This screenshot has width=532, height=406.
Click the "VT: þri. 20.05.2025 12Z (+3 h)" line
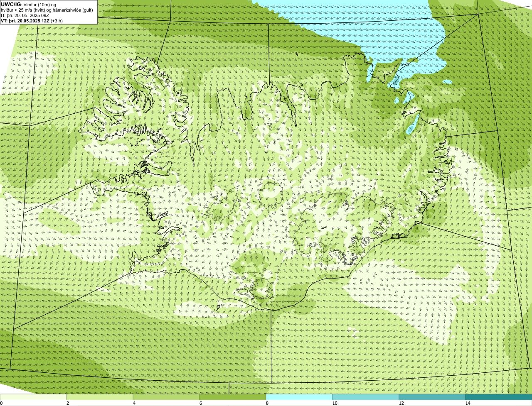click(32, 20)
